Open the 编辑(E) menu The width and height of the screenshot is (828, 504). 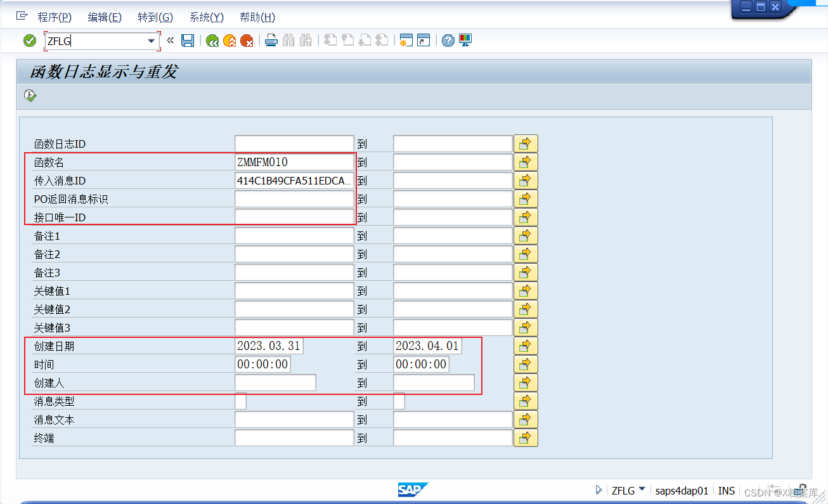[x=105, y=17]
